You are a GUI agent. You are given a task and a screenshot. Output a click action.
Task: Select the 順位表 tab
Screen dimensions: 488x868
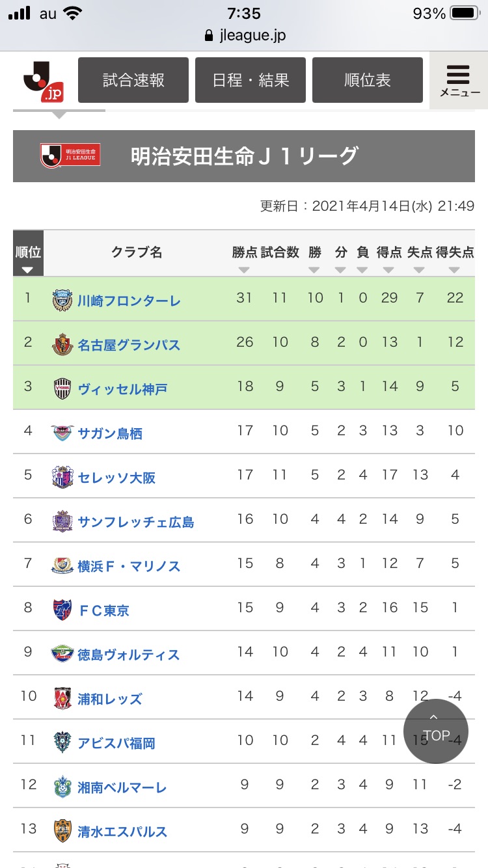point(368,80)
